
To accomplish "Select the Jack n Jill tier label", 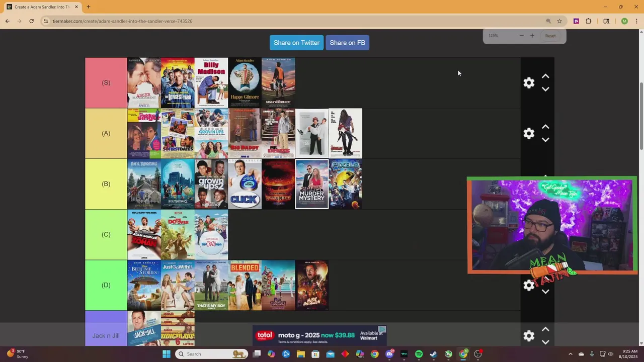I will click(106, 335).
